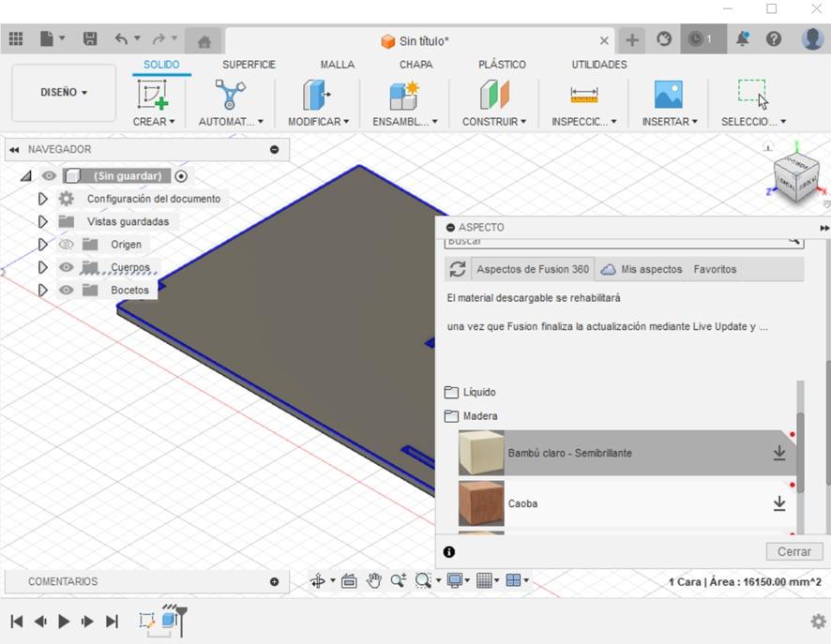Hide the Bocetos folder
The image size is (831, 644).
click(66, 290)
